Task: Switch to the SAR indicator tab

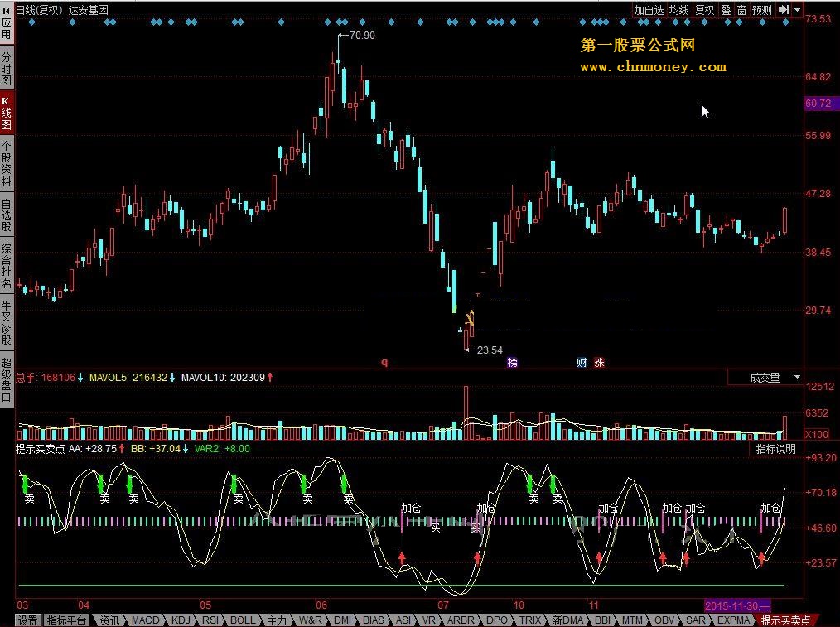Action: [696, 620]
